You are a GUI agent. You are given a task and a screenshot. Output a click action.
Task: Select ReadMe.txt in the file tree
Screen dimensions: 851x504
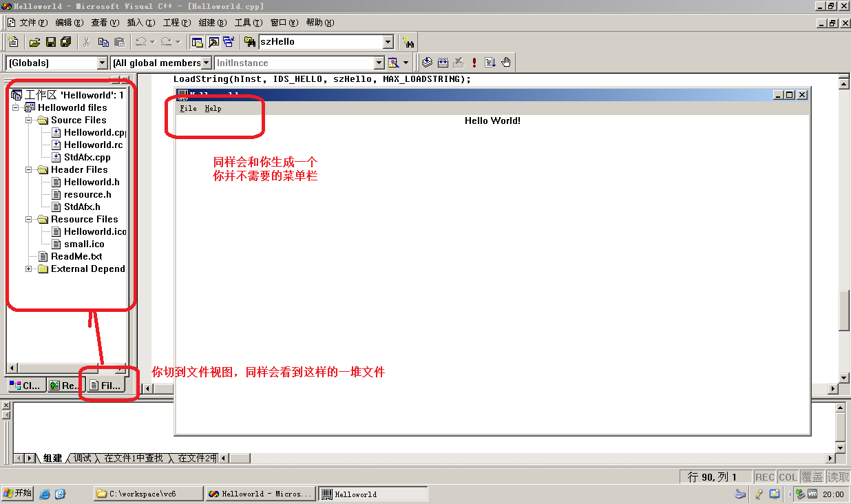[76, 256]
